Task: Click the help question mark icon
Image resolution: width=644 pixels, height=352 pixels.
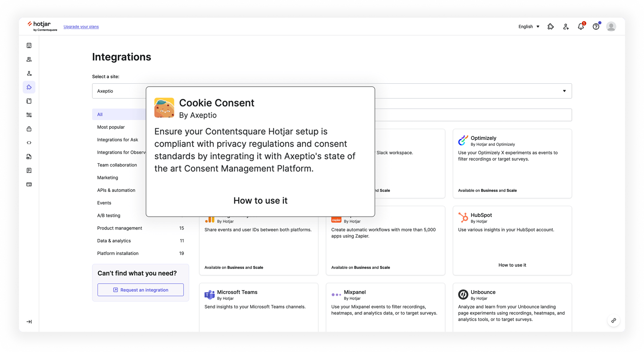Action: [x=596, y=27]
